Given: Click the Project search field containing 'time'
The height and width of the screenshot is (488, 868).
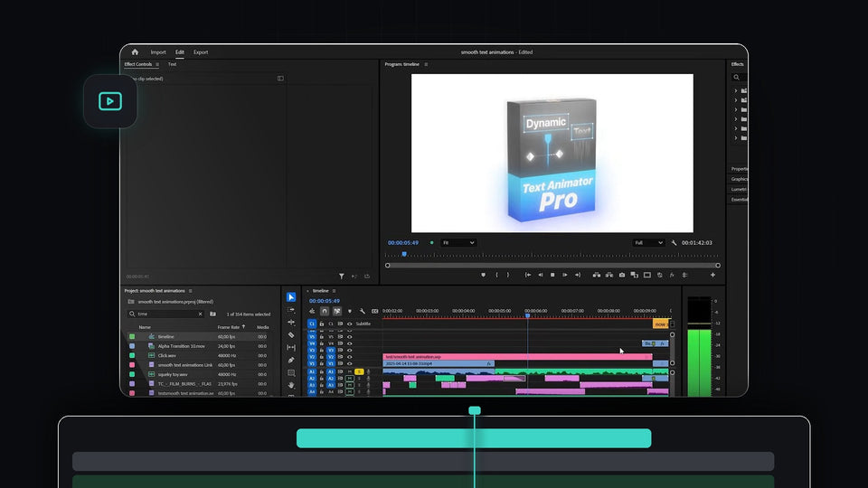Looking at the screenshot, I should (x=165, y=314).
